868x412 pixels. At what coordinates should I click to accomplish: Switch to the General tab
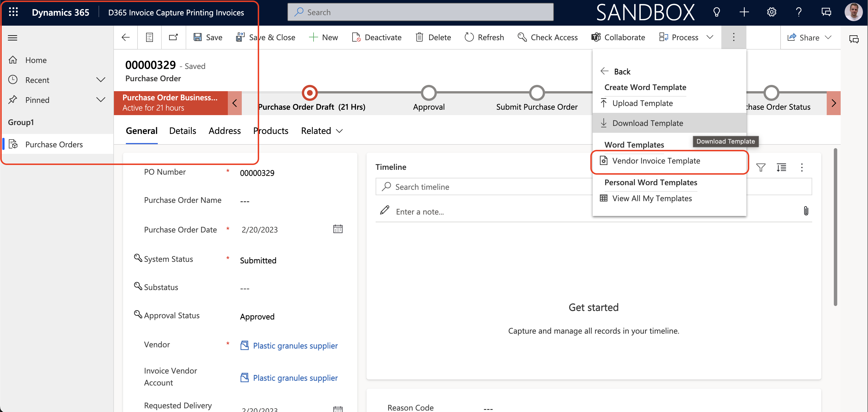pos(142,131)
